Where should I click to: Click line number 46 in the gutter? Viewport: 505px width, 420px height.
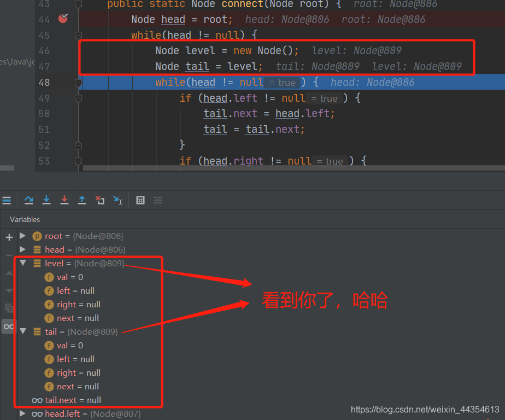point(44,51)
